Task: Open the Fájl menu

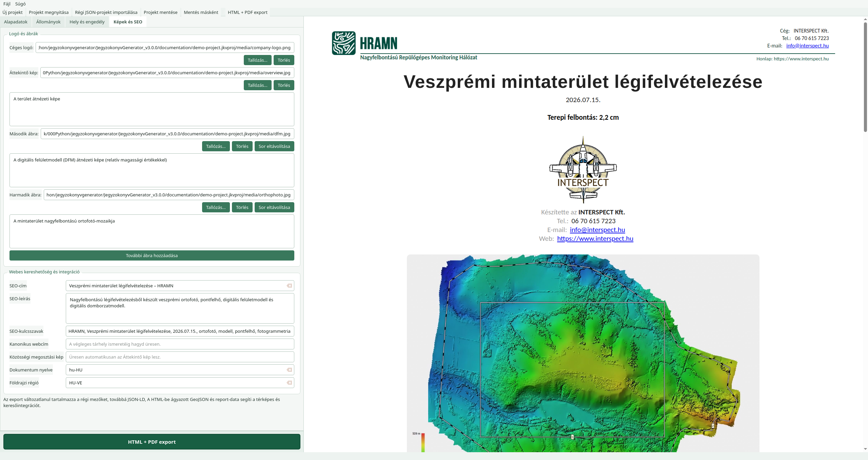Action: click(x=7, y=4)
